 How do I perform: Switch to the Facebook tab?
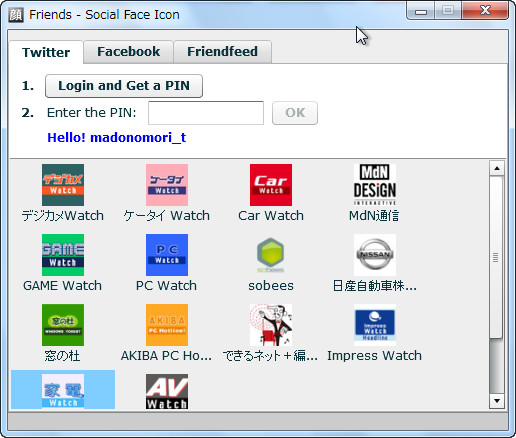[128, 52]
